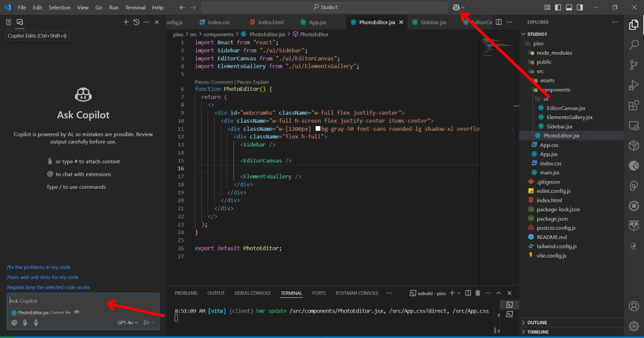Open editor more actions ellipsis
This screenshot has width=644, height=338.
(510, 22)
